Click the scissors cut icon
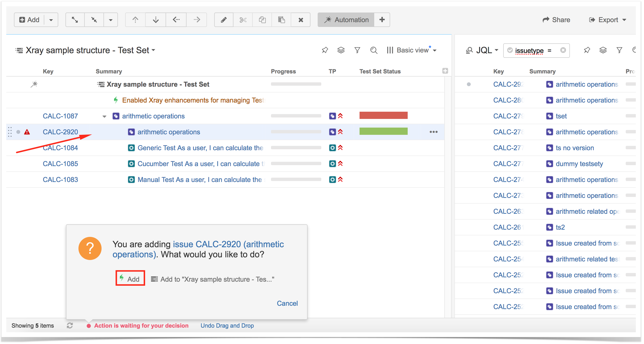Image resolution: width=644 pixels, height=344 pixels. (243, 20)
